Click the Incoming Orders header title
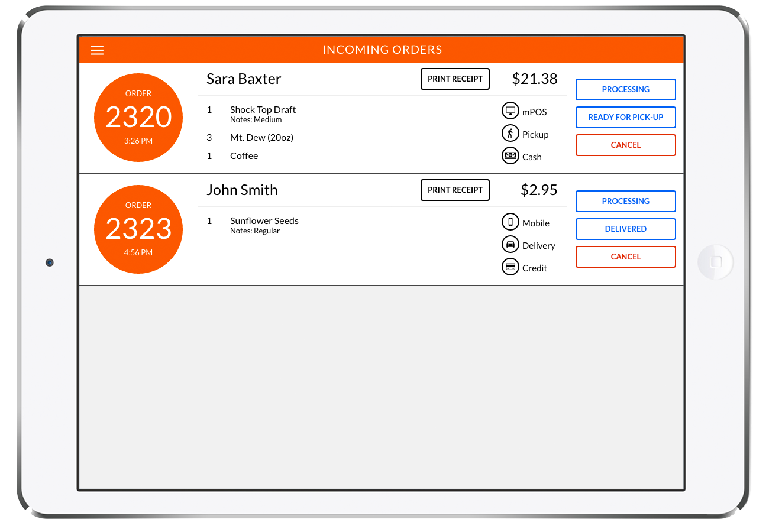Image resolution: width=769 pixels, height=532 pixels. click(382, 50)
